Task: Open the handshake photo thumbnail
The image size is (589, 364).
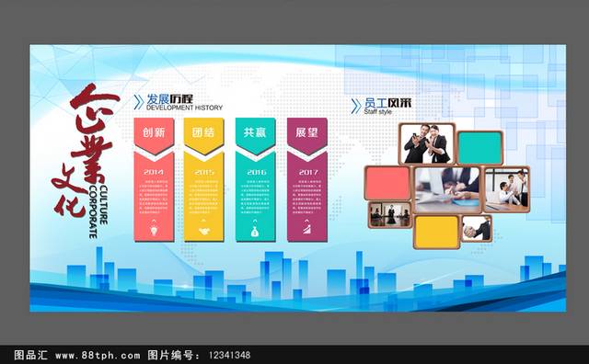Action: pyautogui.click(x=477, y=229)
